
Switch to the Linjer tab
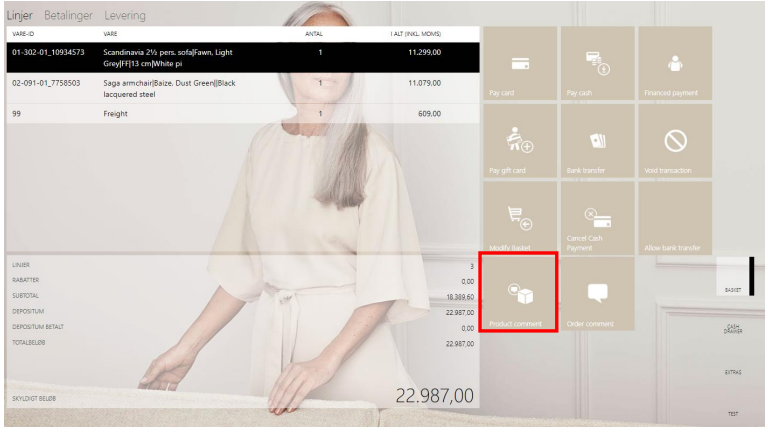click(x=20, y=16)
